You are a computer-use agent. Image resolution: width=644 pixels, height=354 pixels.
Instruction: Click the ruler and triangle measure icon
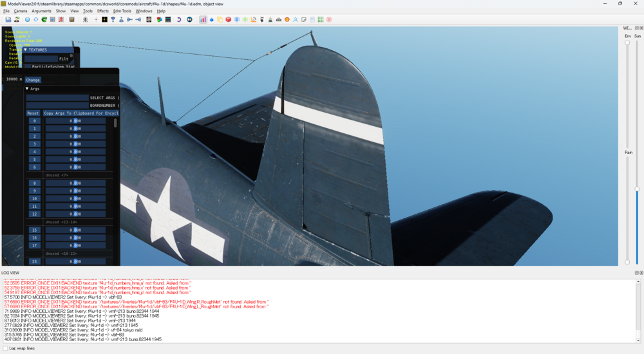point(253,19)
